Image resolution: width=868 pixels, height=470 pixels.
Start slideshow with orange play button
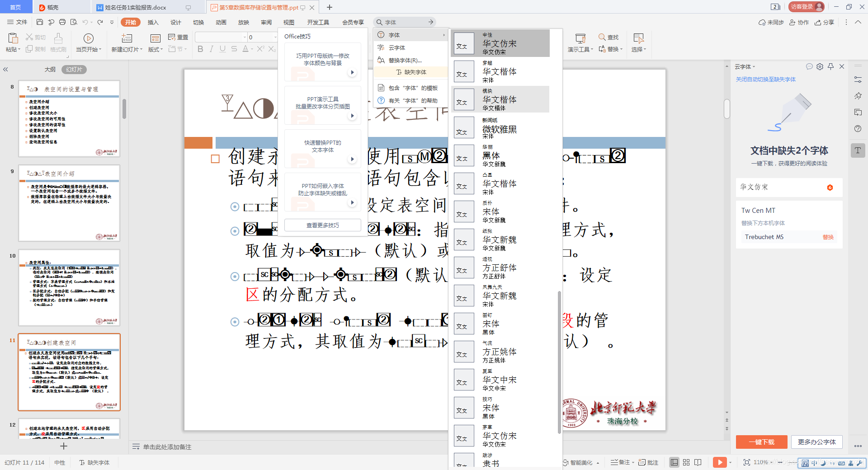720,462
